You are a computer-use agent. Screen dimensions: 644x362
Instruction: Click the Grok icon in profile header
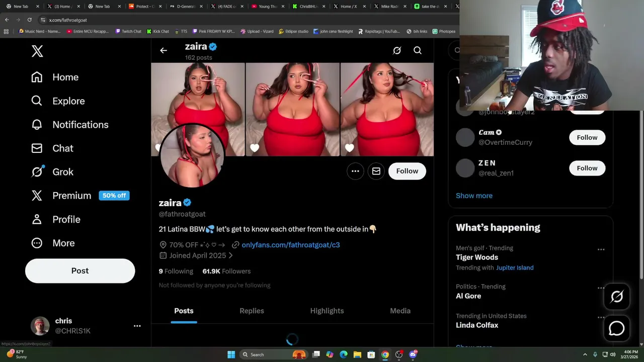pos(397,50)
